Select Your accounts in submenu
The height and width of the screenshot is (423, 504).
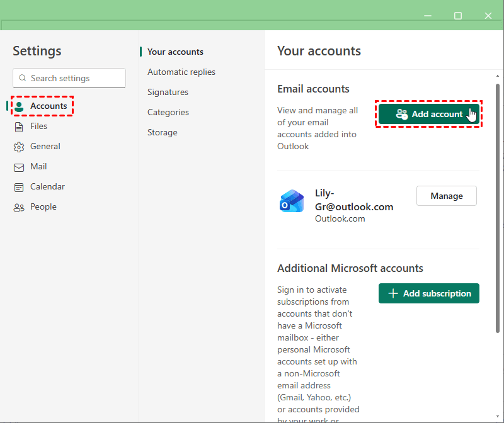(175, 52)
